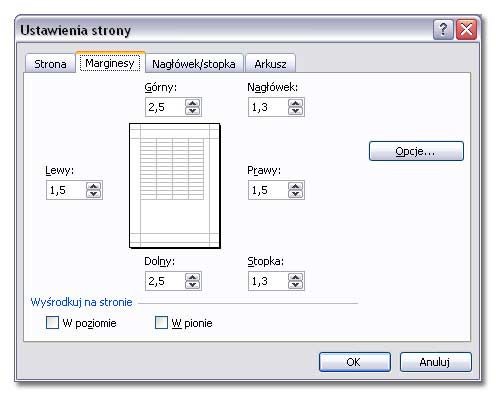Close the Ustawienia strony dialog
496x396 pixels.
pyautogui.click(x=466, y=30)
